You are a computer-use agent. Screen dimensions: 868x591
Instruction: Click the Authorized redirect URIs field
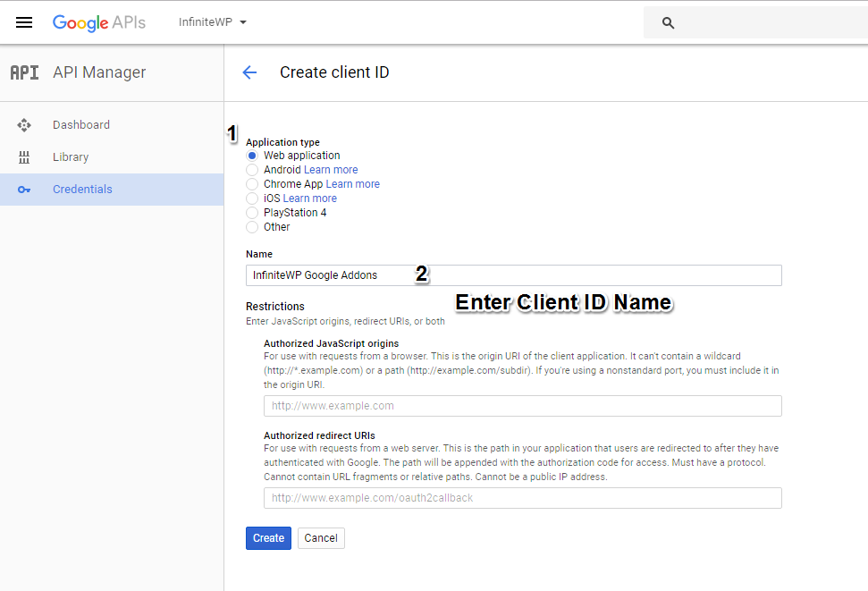point(523,498)
